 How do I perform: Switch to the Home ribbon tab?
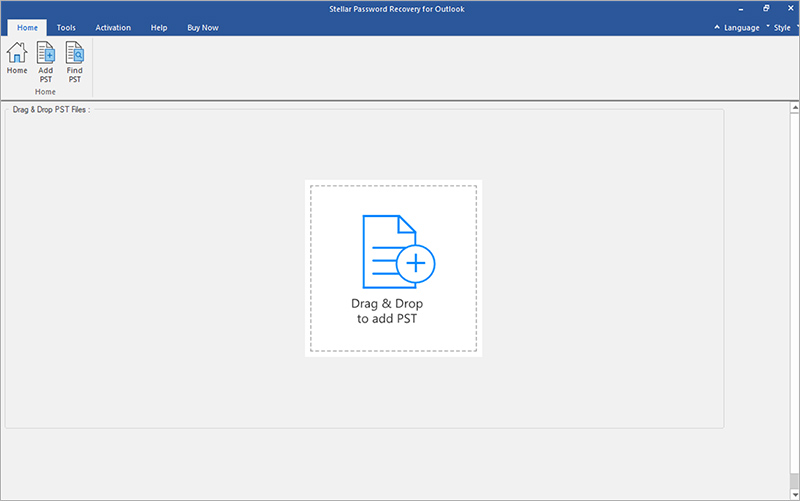[x=27, y=28]
